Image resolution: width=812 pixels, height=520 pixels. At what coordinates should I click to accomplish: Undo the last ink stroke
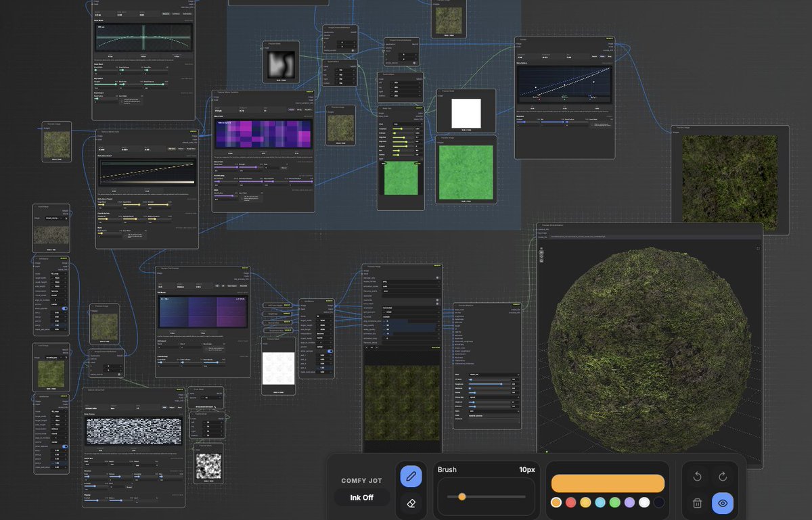[697, 477]
